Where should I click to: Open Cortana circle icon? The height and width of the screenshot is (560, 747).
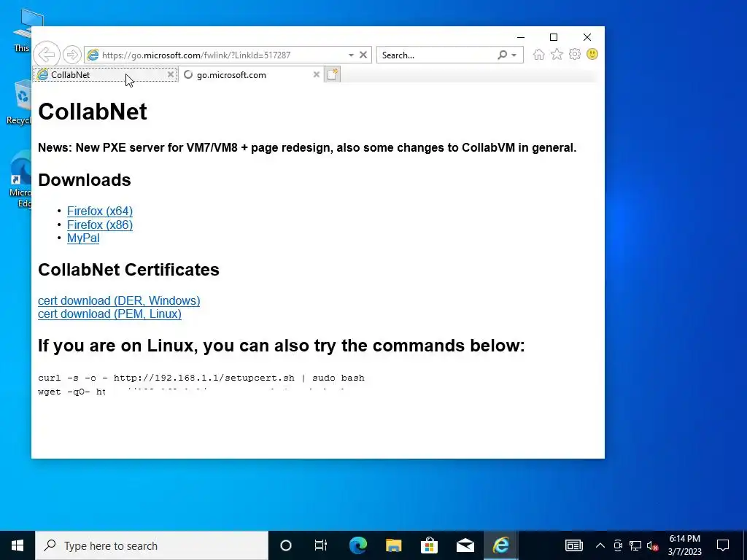coord(285,545)
